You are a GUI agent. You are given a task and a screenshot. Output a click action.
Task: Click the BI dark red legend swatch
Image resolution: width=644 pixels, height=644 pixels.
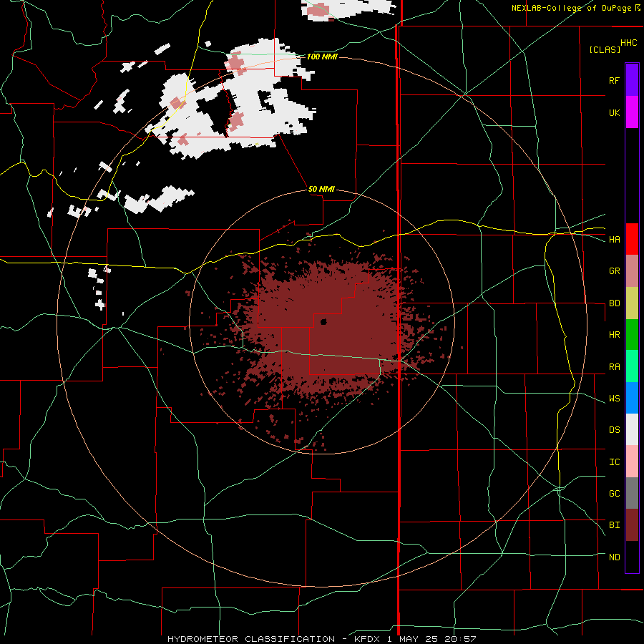tap(632, 525)
